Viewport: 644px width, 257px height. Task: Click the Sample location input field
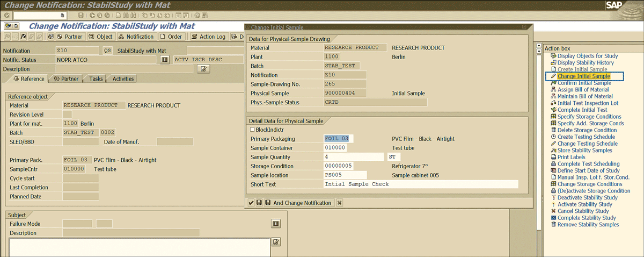click(345, 175)
